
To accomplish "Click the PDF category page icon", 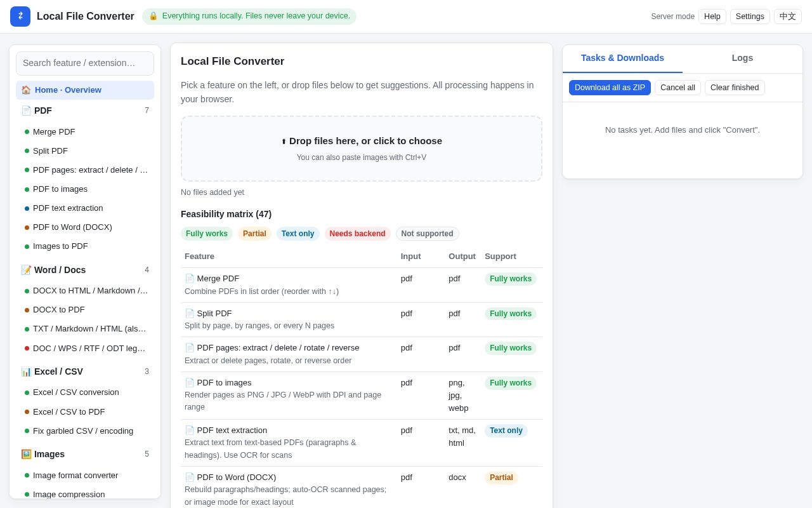I will 26,110.
